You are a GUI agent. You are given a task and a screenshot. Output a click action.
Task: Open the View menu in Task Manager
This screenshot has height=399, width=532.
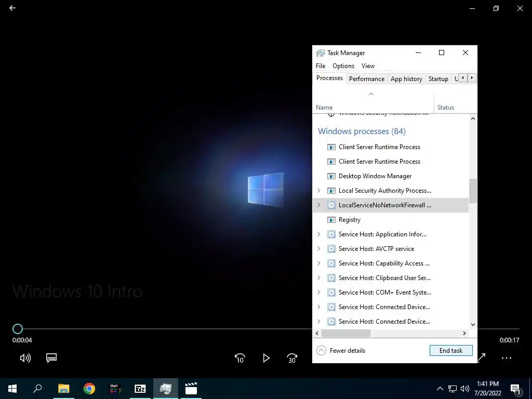(x=368, y=66)
